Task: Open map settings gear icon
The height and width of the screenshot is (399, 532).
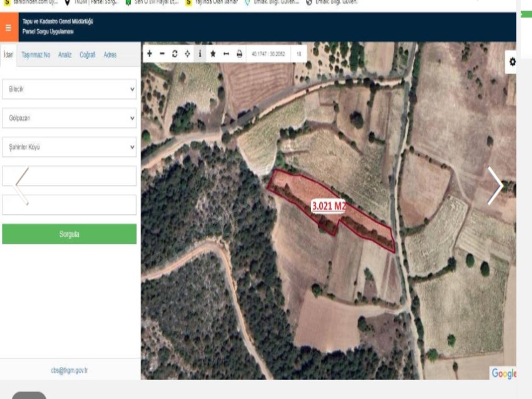Action: pos(512,62)
